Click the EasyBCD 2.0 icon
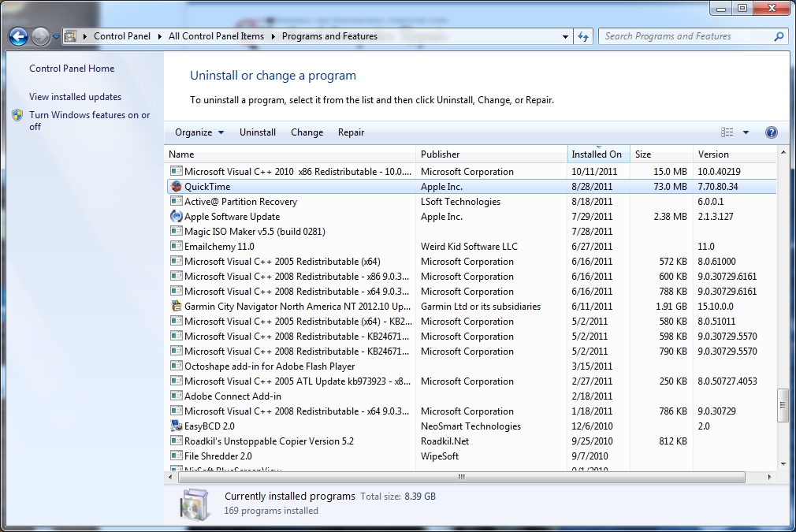This screenshot has width=796, height=532. [x=177, y=426]
